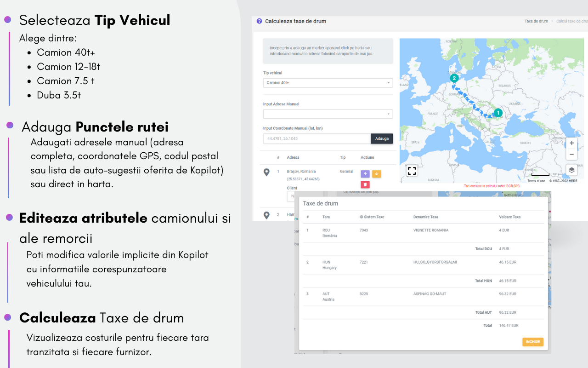The height and width of the screenshot is (368, 588).
Task: Close the dialog with INCHIDE button
Action: 532,342
